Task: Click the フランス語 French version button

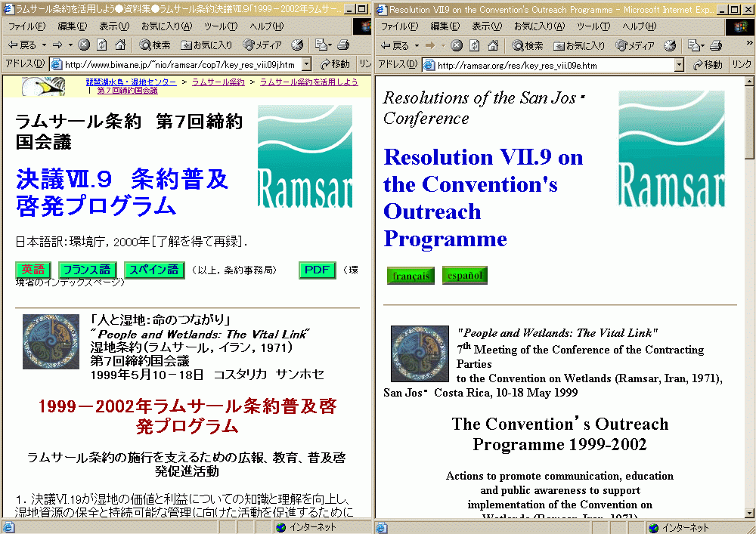Action: 87,270
